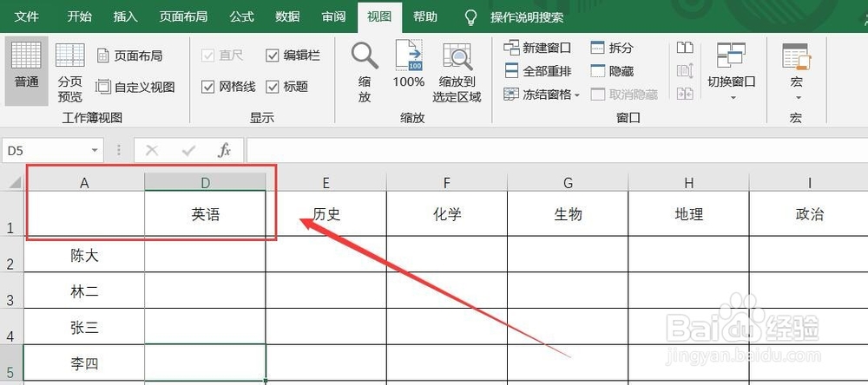
Task: Split the worksheet (拆分)
Action: (612, 49)
